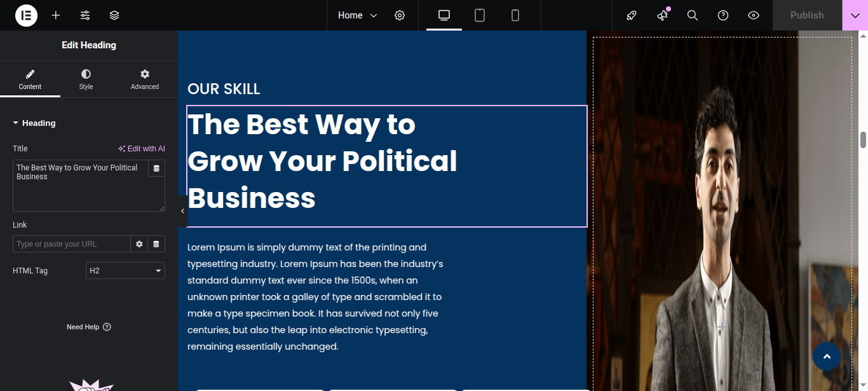Expand Publish save options arrow
Screen dimensions: 868x391
(x=855, y=15)
